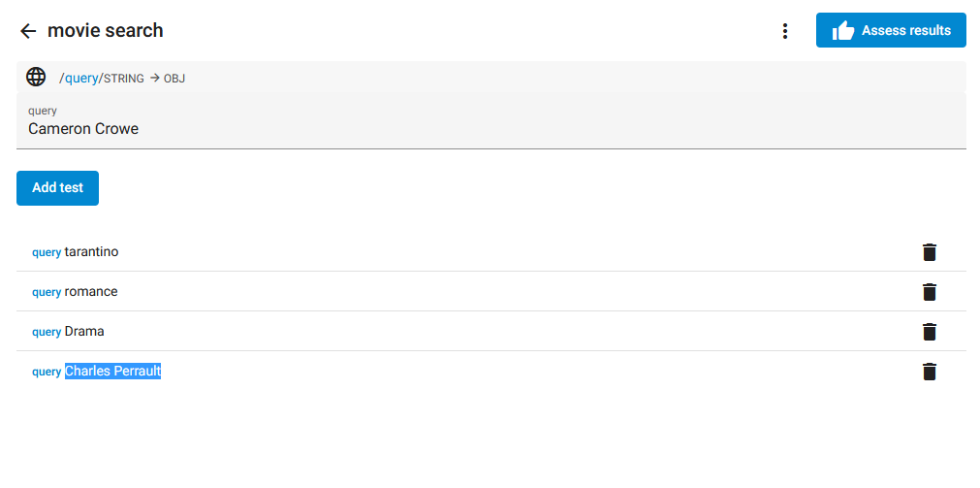Viewport: 980px width, 488px height.
Task: Click the highlighted Charles Perrault text
Action: click(112, 371)
